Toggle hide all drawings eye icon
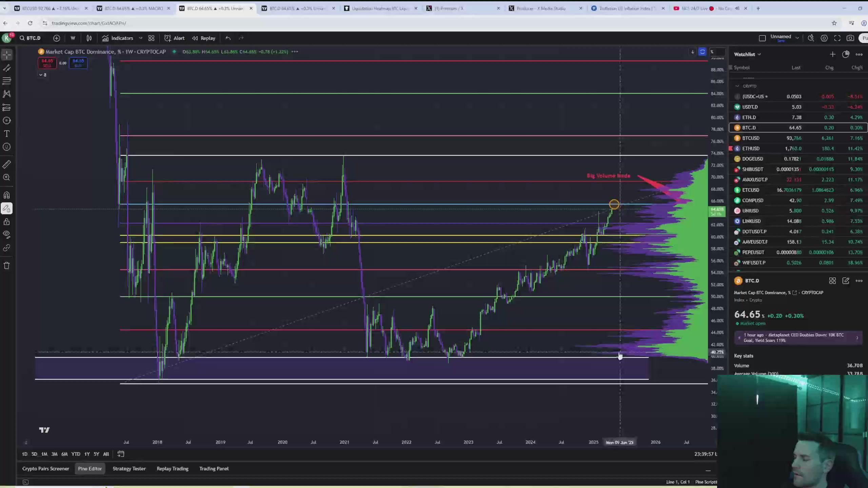 (7, 235)
